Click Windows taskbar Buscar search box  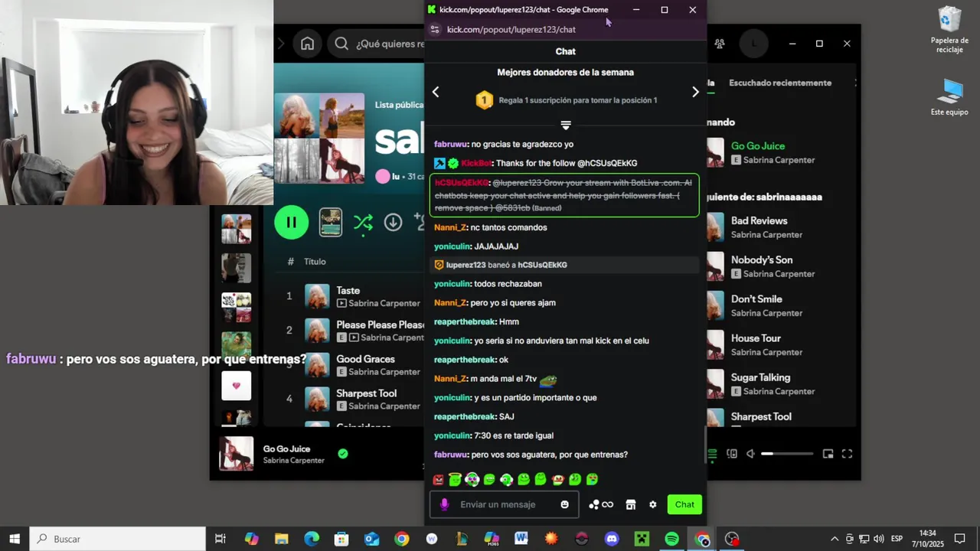point(118,539)
